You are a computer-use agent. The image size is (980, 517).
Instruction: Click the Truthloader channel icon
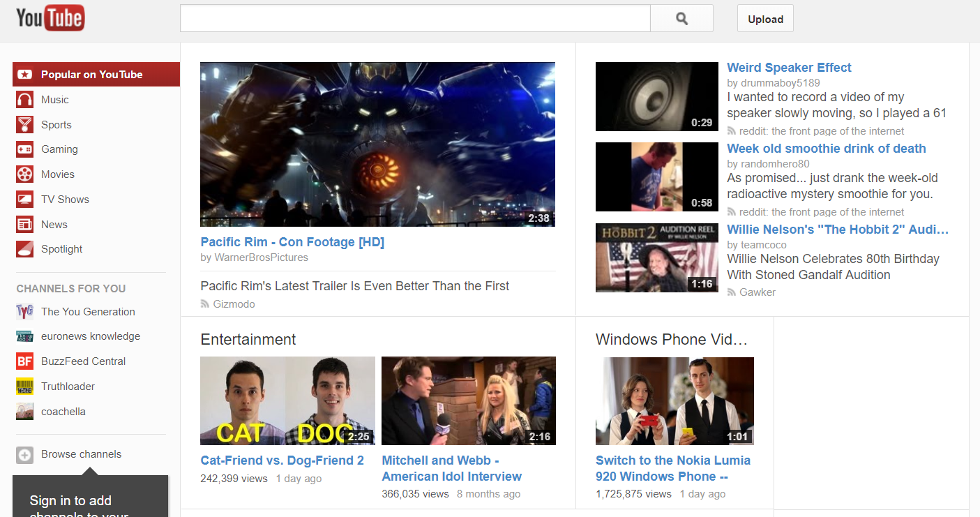pyautogui.click(x=25, y=387)
